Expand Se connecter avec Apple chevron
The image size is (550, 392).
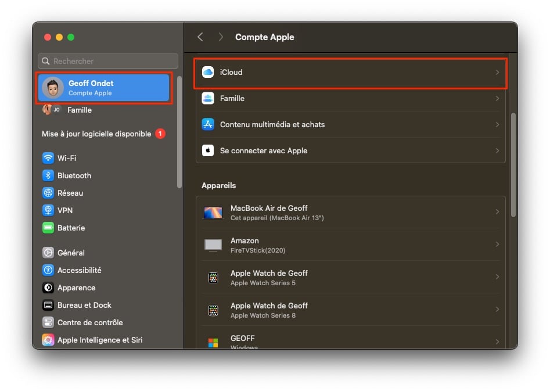[x=497, y=151]
